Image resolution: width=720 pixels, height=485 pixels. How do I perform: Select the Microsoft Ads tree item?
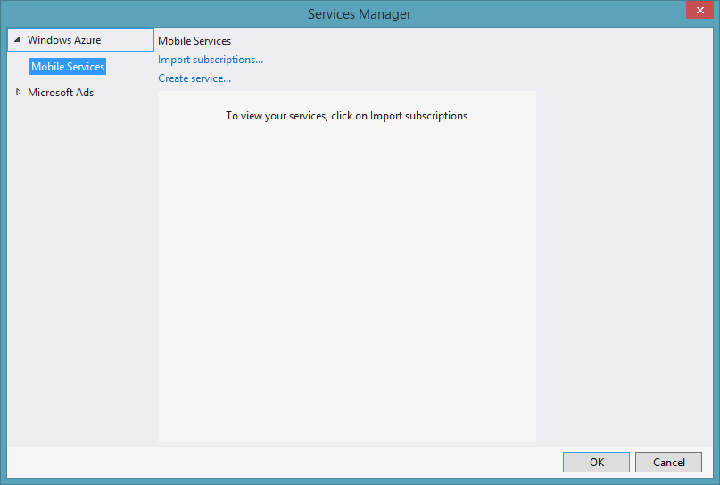61,92
